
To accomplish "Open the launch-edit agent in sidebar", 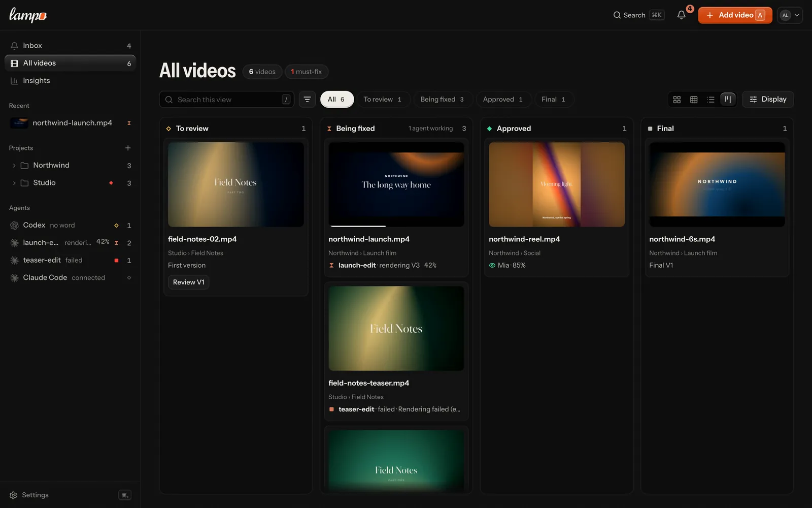I will [x=70, y=243].
